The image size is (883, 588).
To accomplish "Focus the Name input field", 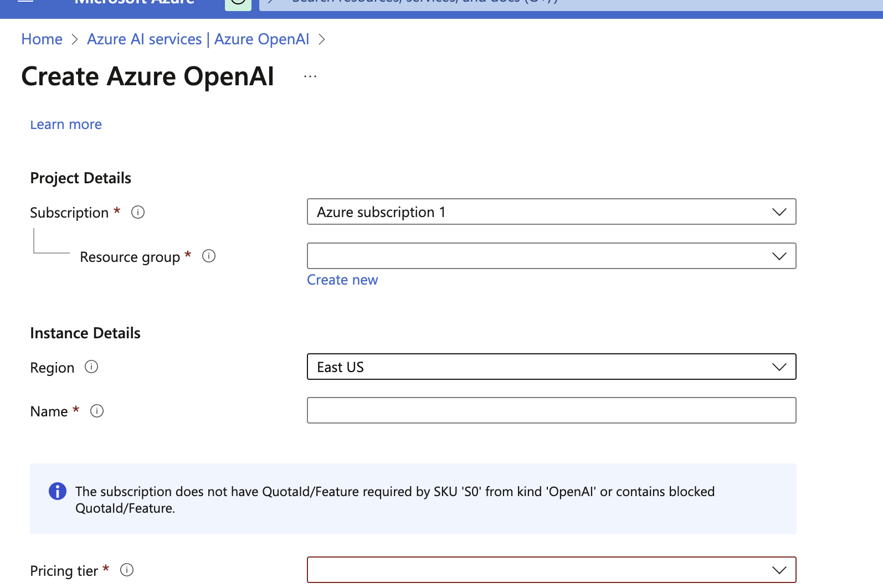I will point(552,410).
